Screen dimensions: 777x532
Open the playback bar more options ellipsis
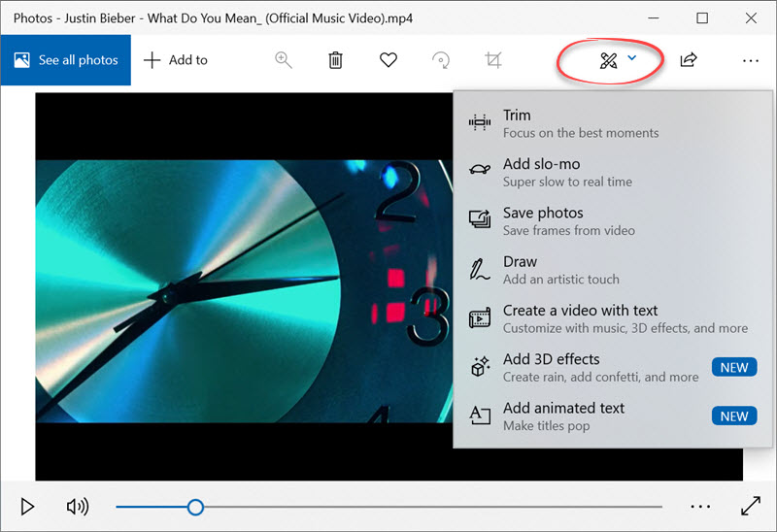pos(700,507)
